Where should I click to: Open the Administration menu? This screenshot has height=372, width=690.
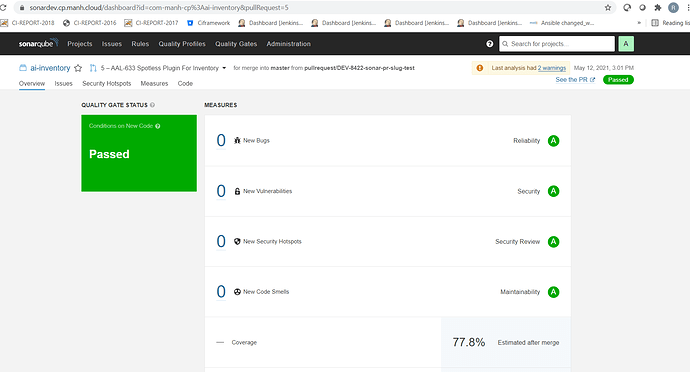288,44
